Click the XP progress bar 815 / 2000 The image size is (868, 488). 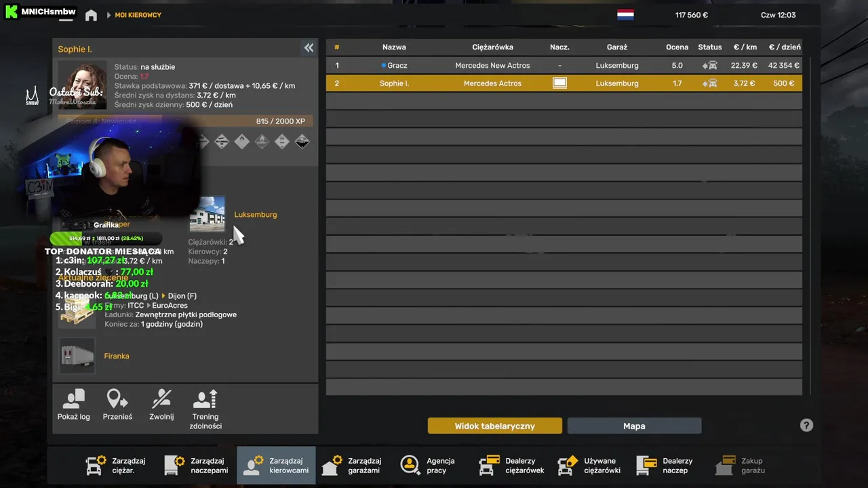185,121
